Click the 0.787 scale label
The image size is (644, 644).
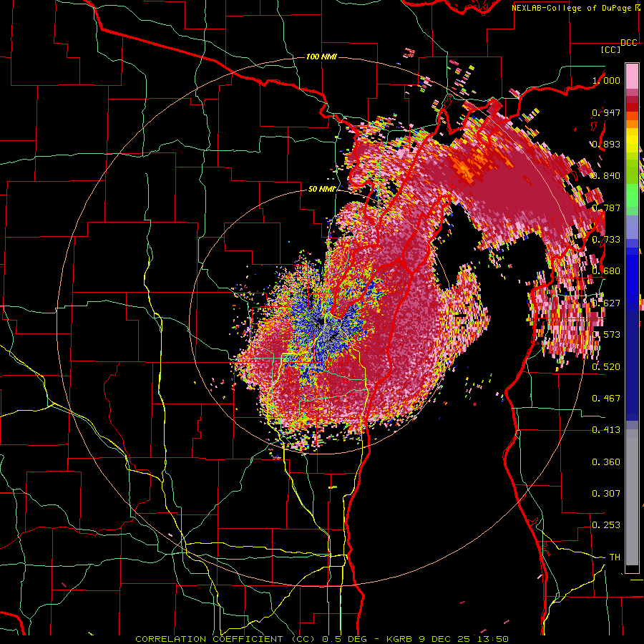tap(606, 208)
